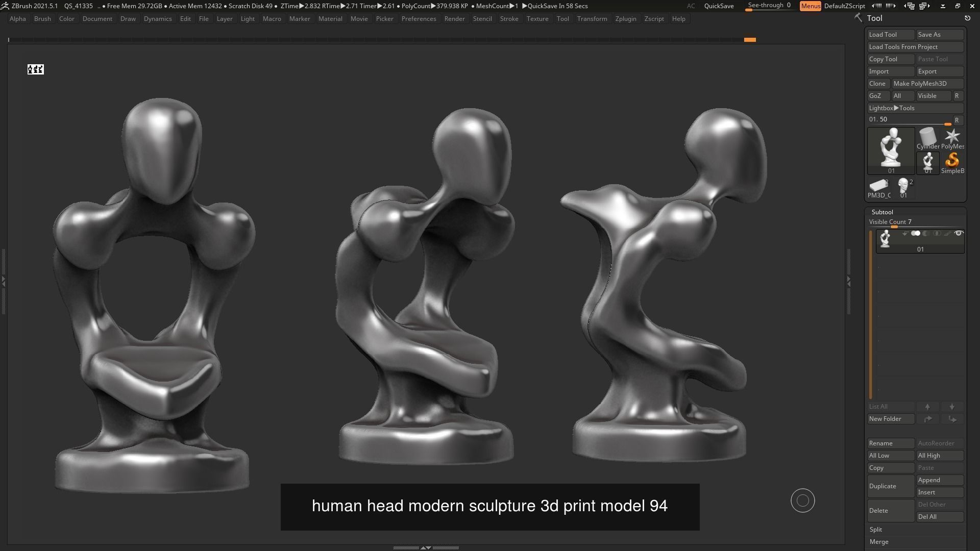Click the Duplicate subtool button
Viewport: 980px width, 551px height.
[891, 486]
